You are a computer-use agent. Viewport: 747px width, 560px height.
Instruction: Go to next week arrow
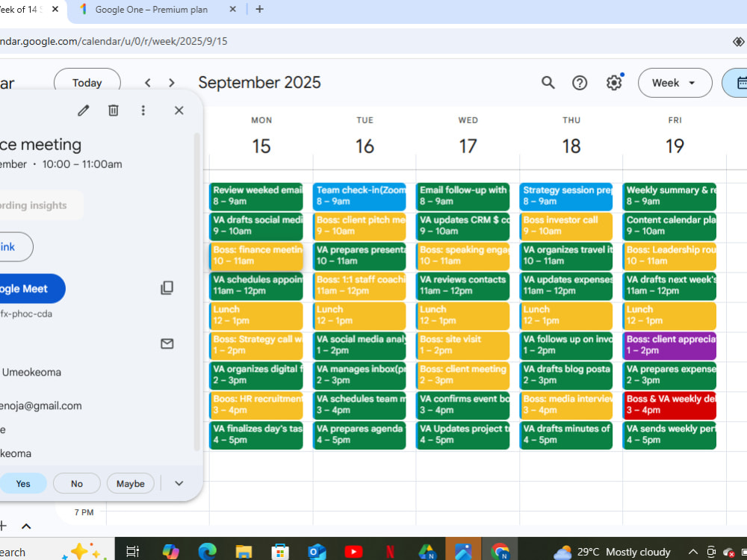[x=172, y=83]
